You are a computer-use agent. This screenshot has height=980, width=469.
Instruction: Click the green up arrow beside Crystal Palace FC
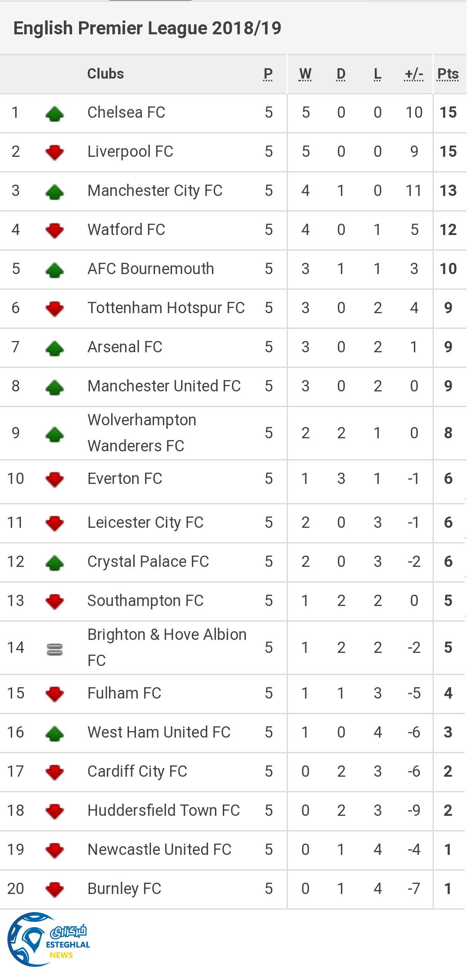[x=55, y=563]
